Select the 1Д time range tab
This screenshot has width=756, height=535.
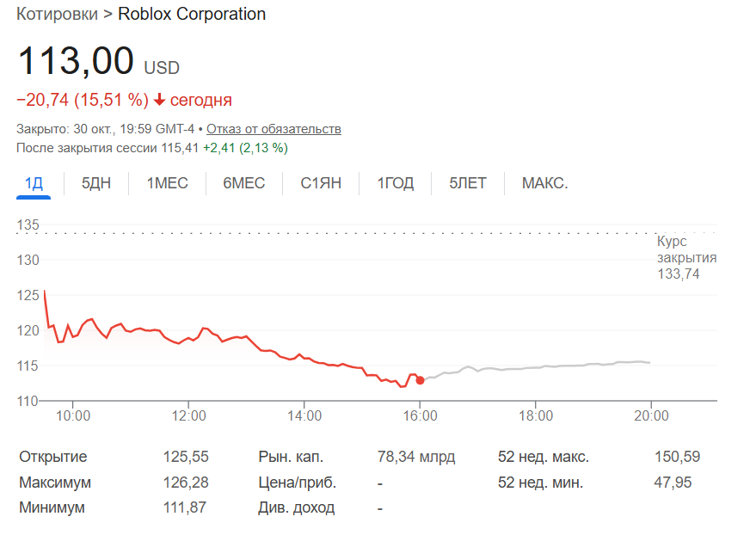coord(34,183)
